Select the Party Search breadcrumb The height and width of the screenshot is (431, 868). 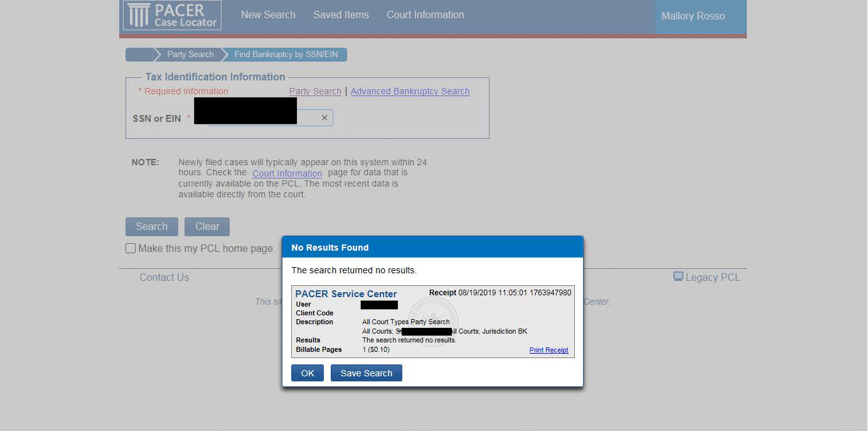point(190,55)
